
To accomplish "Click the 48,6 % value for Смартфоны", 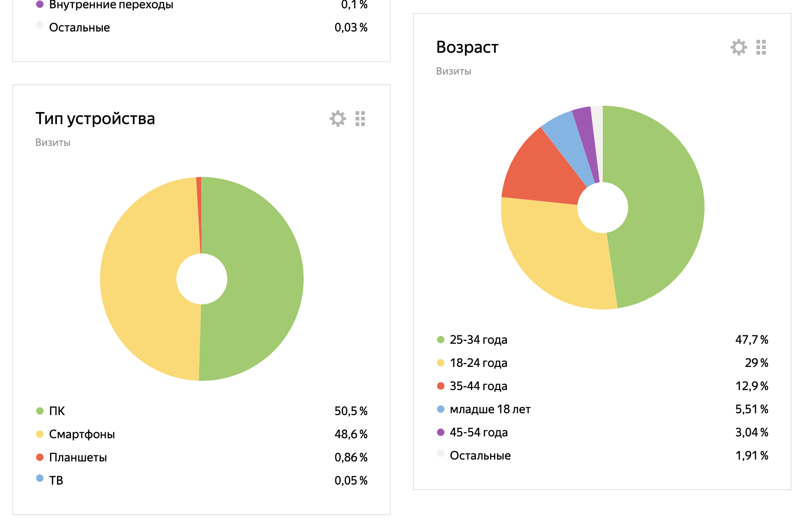I will coord(351,434).
